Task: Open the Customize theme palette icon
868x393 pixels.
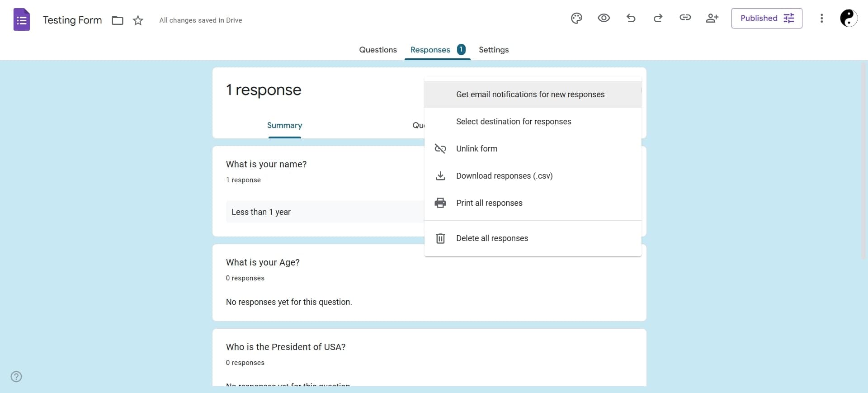Action: (x=576, y=19)
